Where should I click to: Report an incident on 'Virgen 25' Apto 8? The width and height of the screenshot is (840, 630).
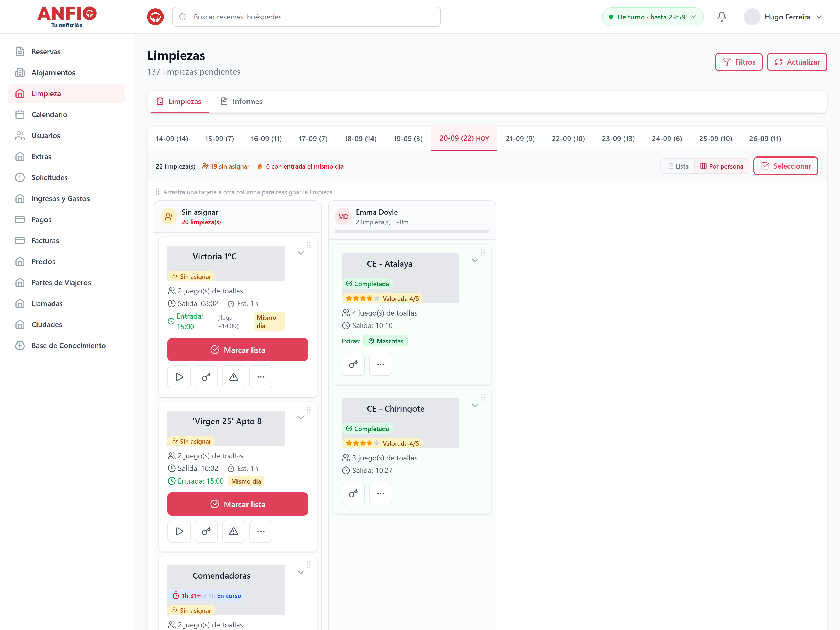tap(234, 531)
